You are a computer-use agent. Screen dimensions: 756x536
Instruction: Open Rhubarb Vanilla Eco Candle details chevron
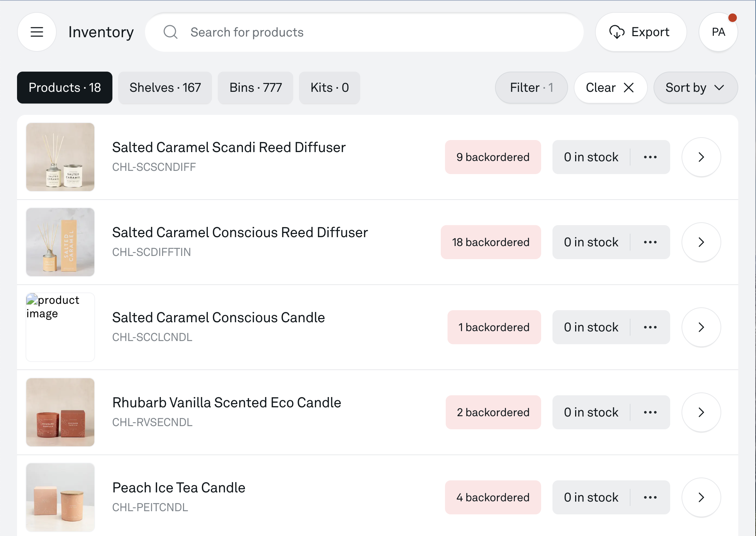point(701,412)
